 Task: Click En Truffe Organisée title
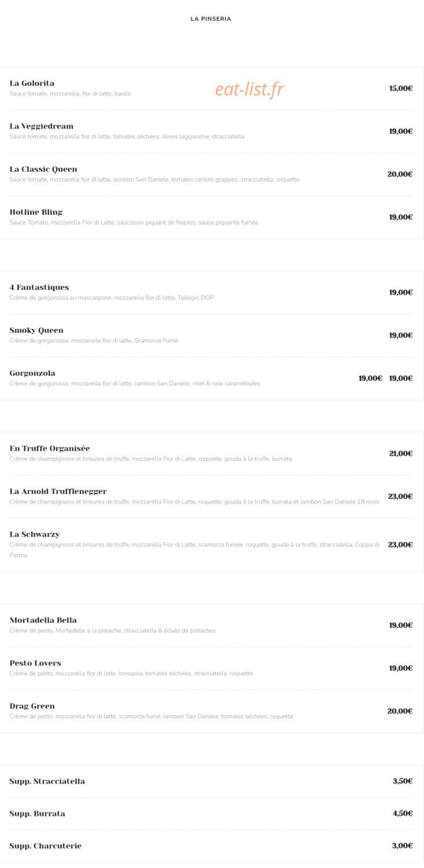click(49, 448)
